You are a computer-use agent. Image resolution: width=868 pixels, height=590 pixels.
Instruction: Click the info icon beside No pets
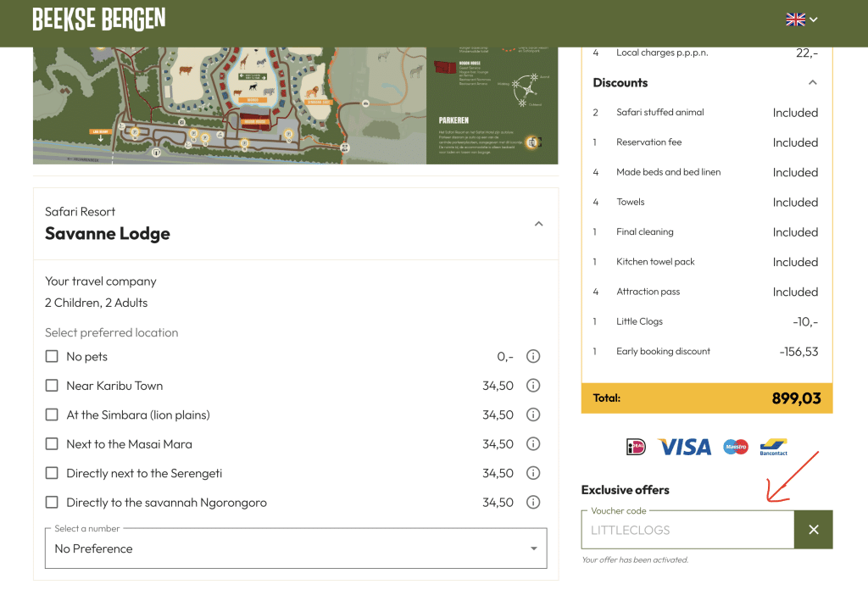tap(533, 357)
